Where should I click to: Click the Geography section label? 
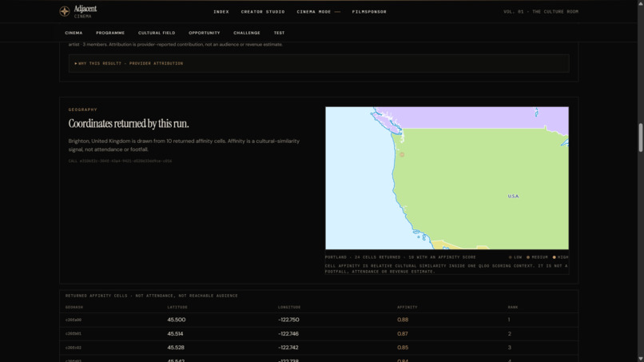[x=82, y=109]
